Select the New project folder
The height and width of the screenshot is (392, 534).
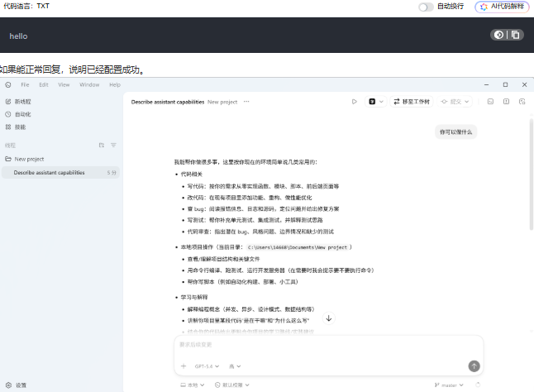(x=25, y=159)
